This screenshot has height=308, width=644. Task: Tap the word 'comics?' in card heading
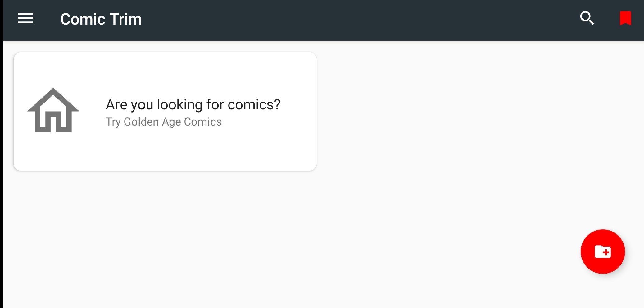click(254, 104)
